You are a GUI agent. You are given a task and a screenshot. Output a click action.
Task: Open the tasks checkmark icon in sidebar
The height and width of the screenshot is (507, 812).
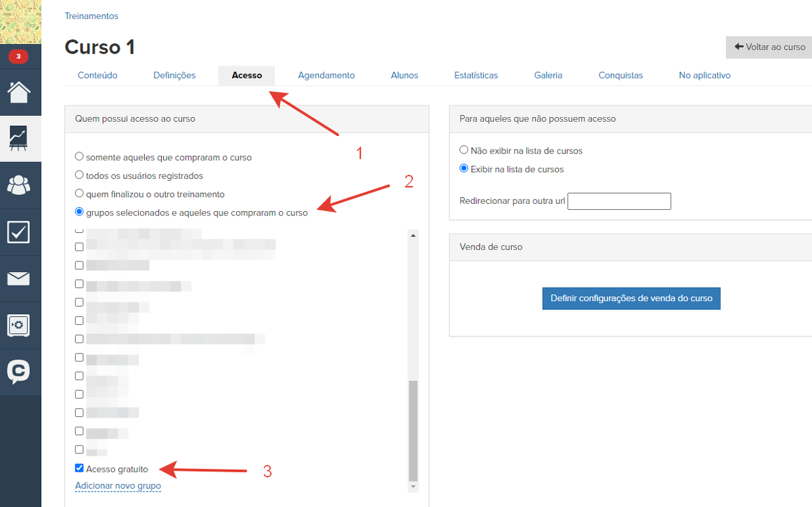tap(19, 232)
